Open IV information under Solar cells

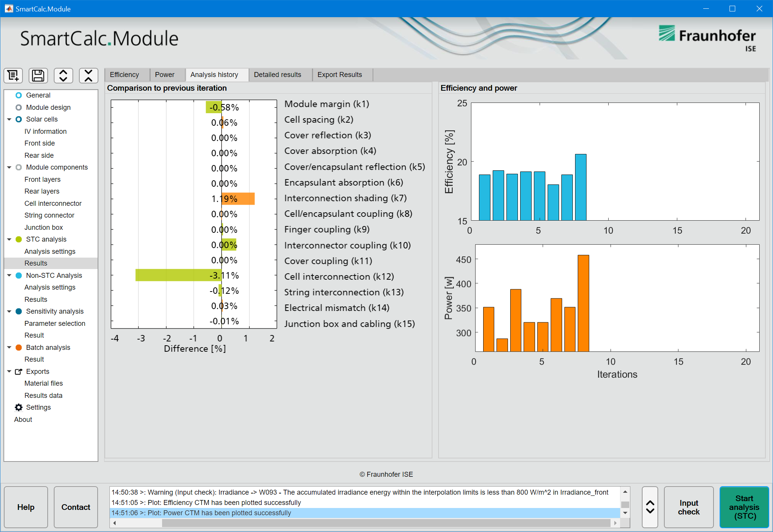[x=45, y=131]
